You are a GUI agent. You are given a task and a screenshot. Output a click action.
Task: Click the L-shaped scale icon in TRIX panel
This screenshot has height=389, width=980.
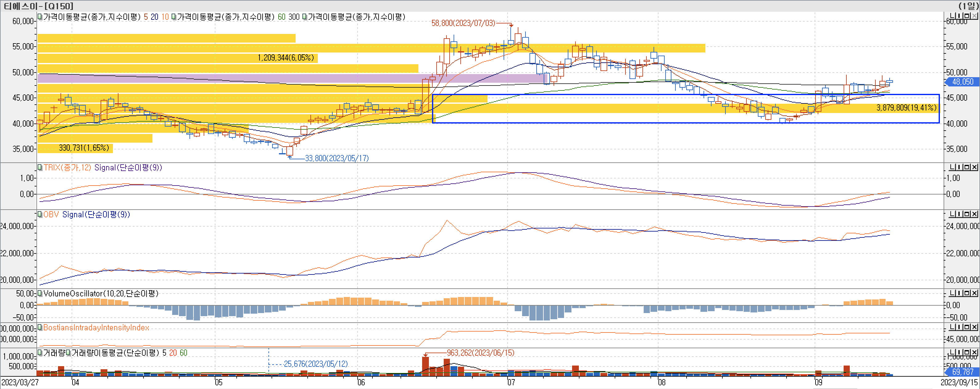[x=952, y=167]
